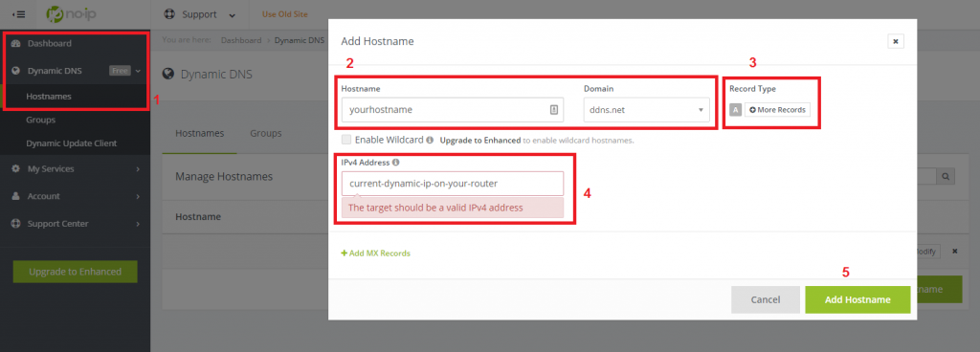Screen dimensions: 980x352
Task: Click the Cancel button
Action: pyautogui.click(x=766, y=299)
